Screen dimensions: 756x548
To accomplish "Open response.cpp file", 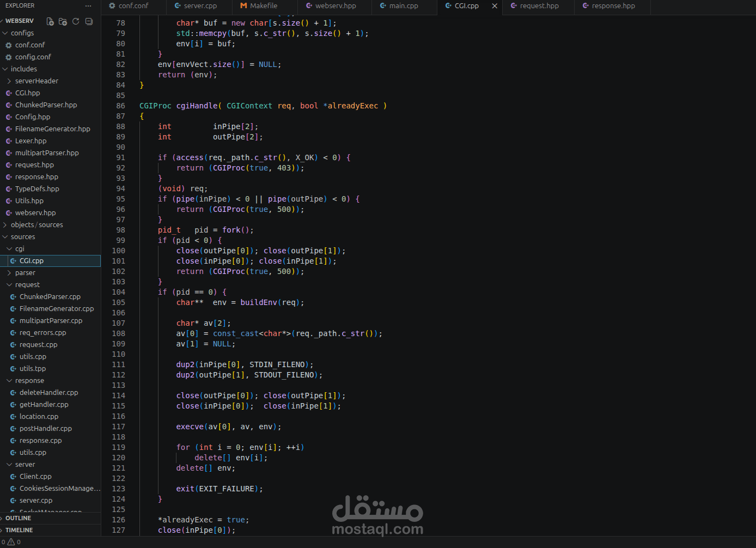I will (x=41, y=441).
